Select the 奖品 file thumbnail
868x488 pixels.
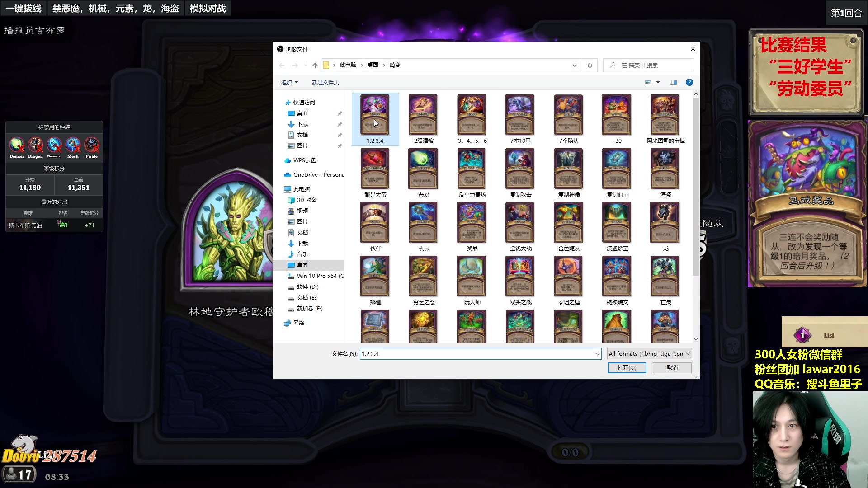pos(472,226)
